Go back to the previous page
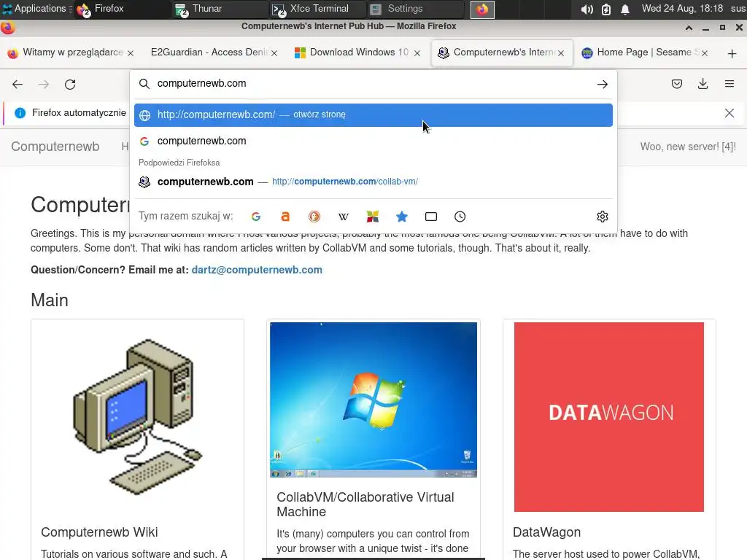The image size is (747, 560). [18, 85]
